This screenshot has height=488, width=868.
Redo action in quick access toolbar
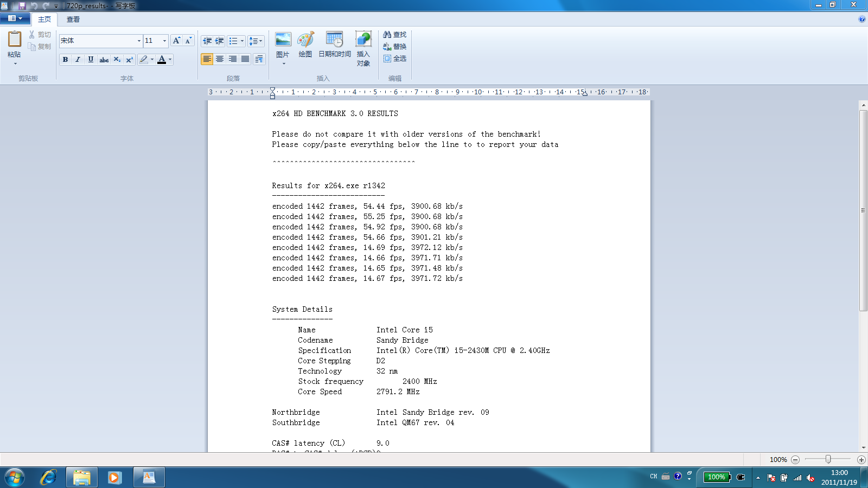tap(46, 5)
